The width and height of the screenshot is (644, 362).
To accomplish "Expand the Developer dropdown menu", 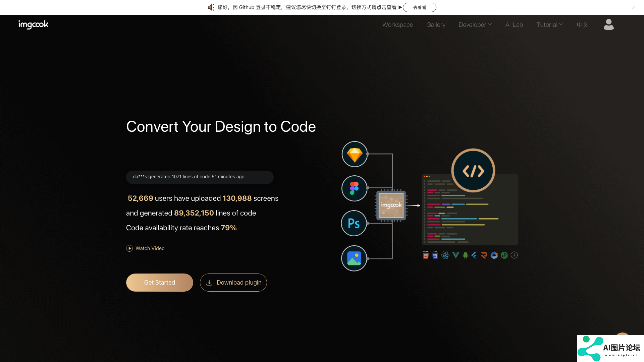I will (475, 25).
